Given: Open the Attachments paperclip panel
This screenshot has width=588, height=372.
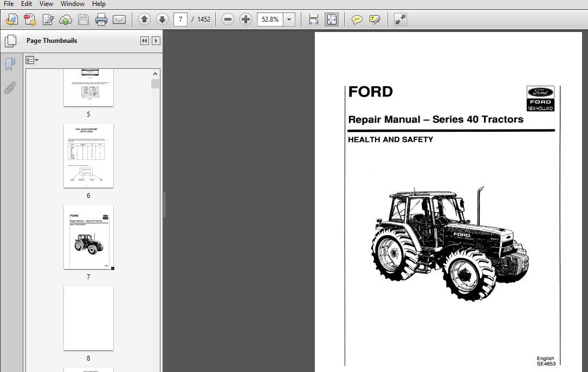Looking at the screenshot, I should pos(10,88).
